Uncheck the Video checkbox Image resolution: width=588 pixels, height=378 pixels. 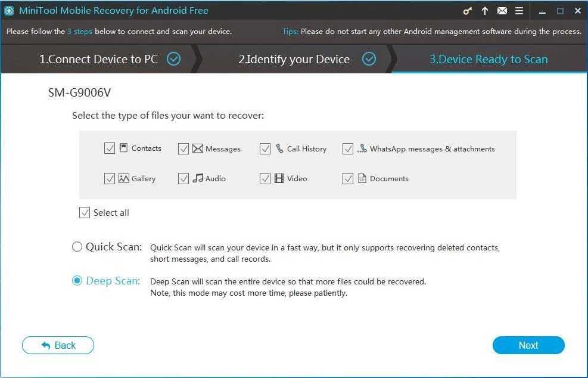click(265, 178)
